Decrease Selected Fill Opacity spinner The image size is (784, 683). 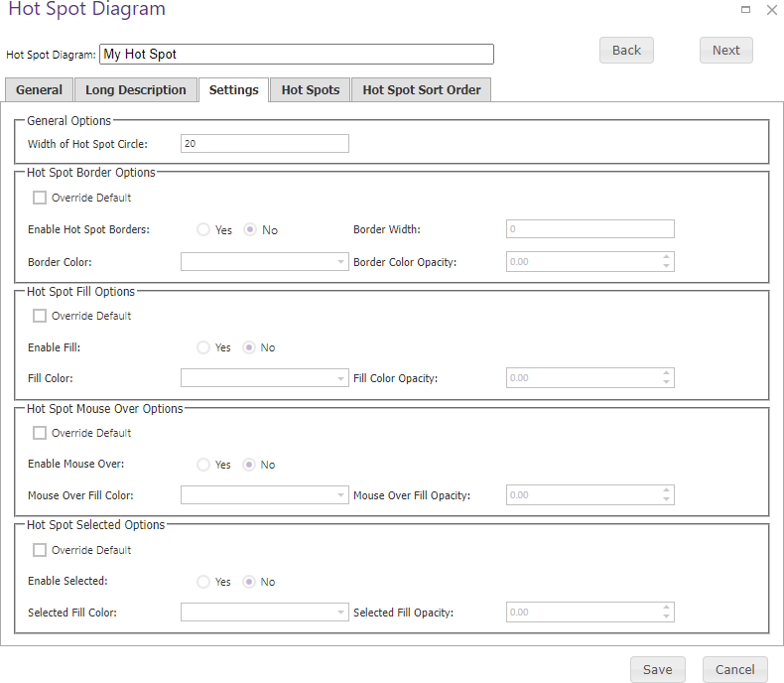tap(666, 616)
